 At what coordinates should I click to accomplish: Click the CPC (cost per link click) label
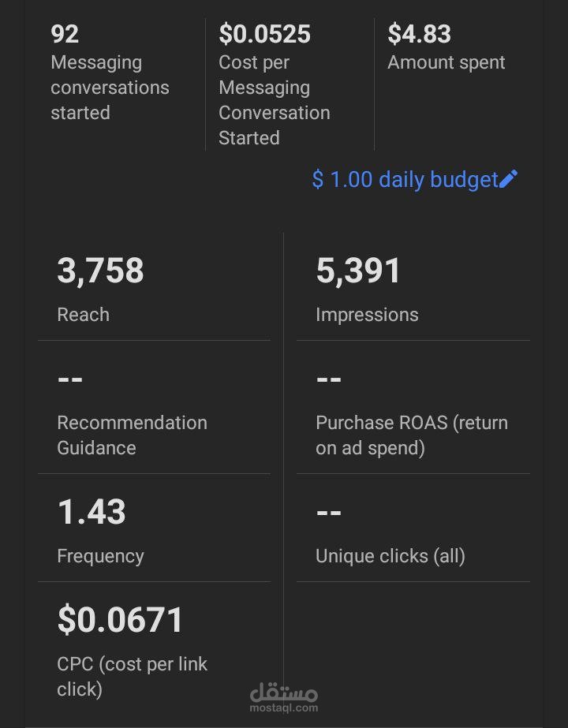[x=132, y=677]
